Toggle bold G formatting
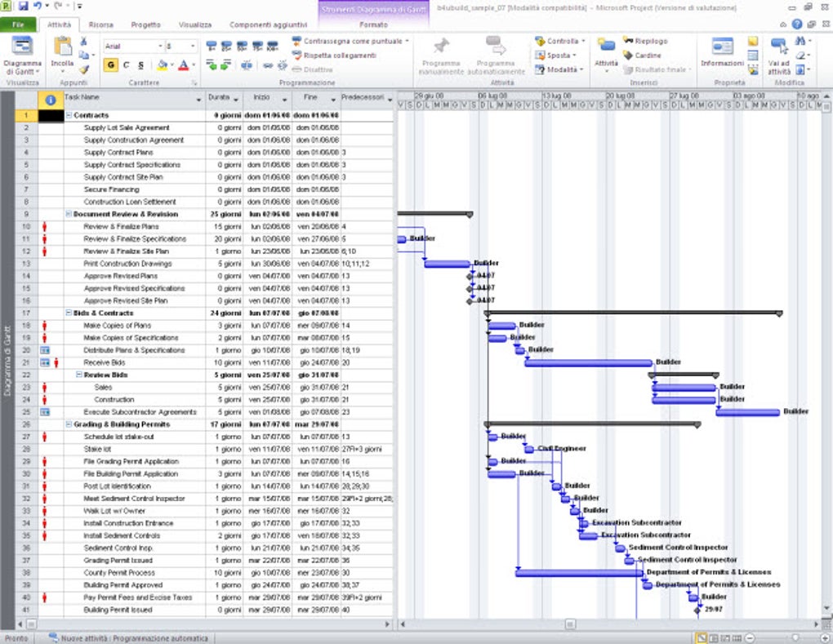The width and height of the screenshot is (833, 644). pos(110,64)
